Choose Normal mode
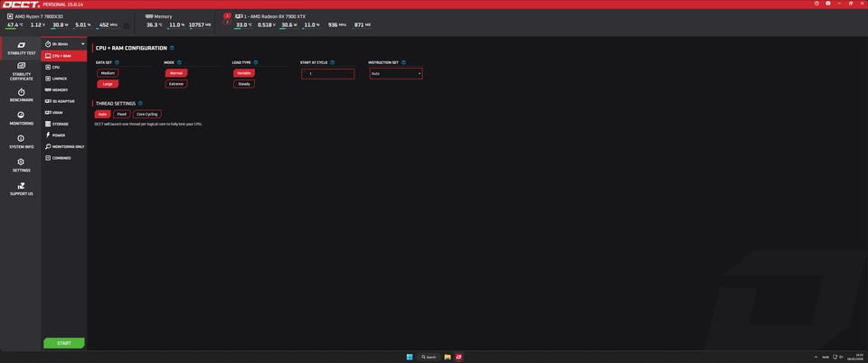Screen dimensions: 868x363 click(176, 73)
